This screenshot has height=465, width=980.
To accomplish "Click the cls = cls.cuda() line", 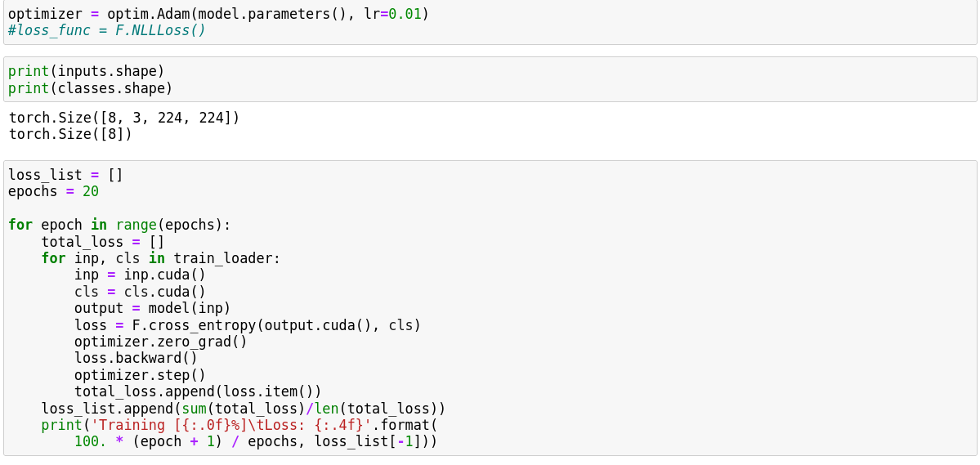I will (140, 292).
